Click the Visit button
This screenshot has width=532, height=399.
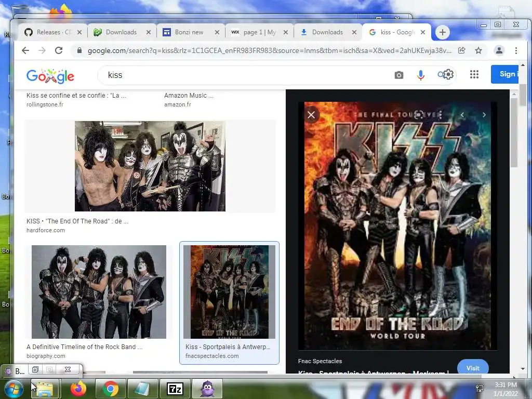coord(473,367)
